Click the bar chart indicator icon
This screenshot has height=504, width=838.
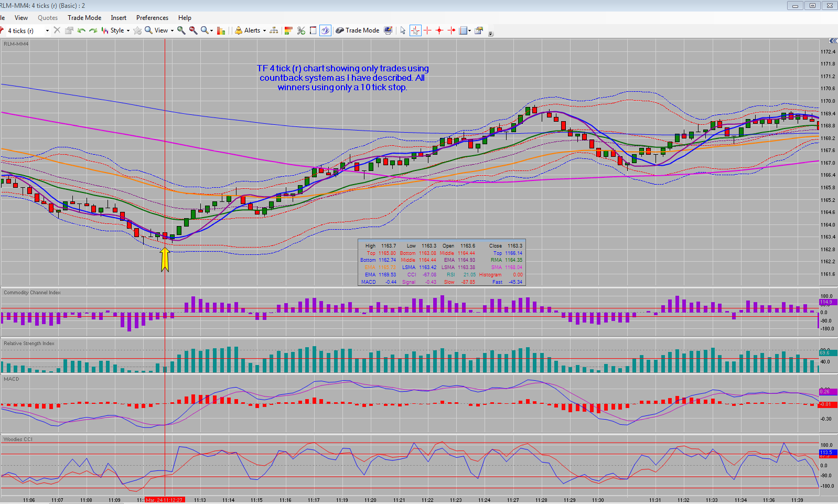click(221, 30)
